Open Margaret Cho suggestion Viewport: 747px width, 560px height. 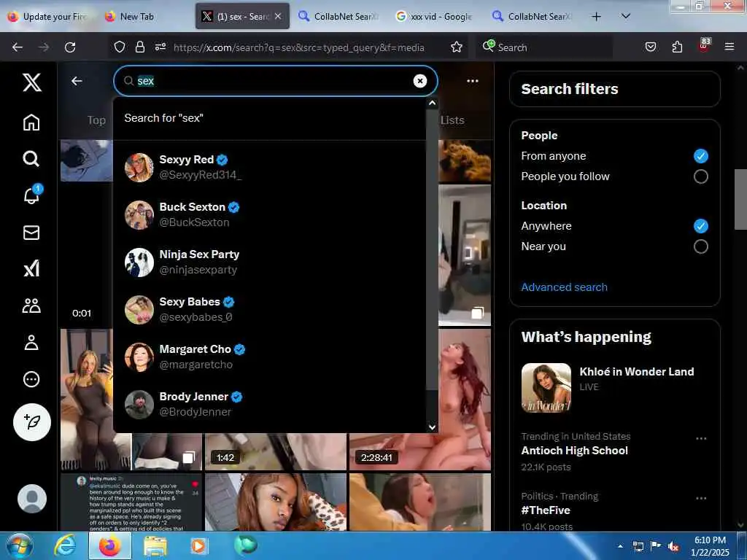tap(270, 357)
